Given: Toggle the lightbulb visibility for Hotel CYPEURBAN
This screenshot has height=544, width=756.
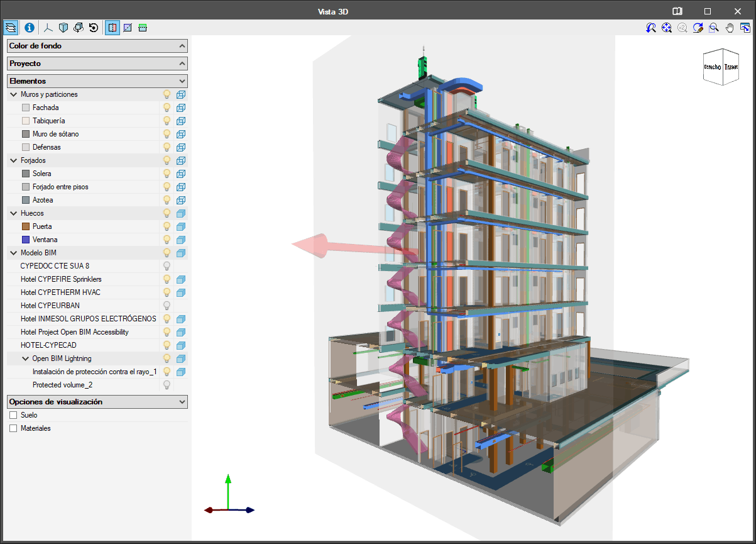Looking at the screenshot, I should pos(167,306).
